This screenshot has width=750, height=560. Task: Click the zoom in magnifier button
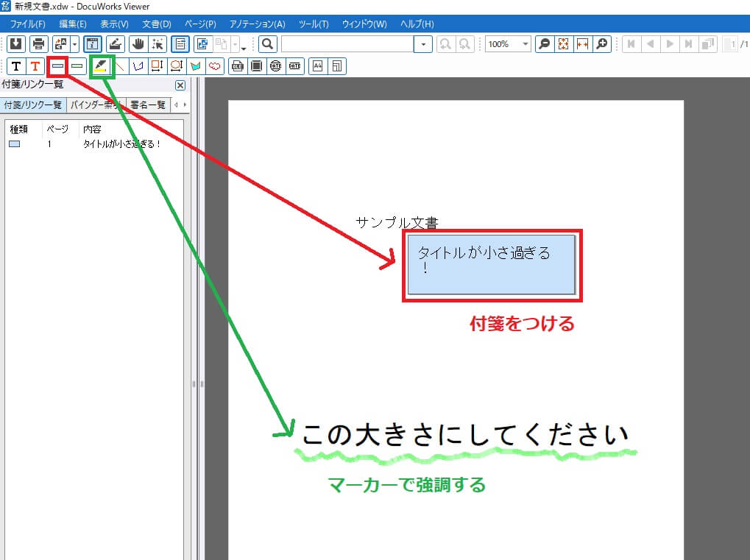tap(602, 44)
